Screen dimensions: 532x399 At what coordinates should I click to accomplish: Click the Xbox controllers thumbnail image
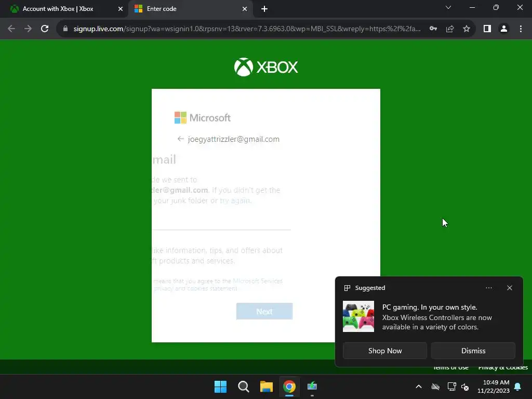tap(358, 316)
